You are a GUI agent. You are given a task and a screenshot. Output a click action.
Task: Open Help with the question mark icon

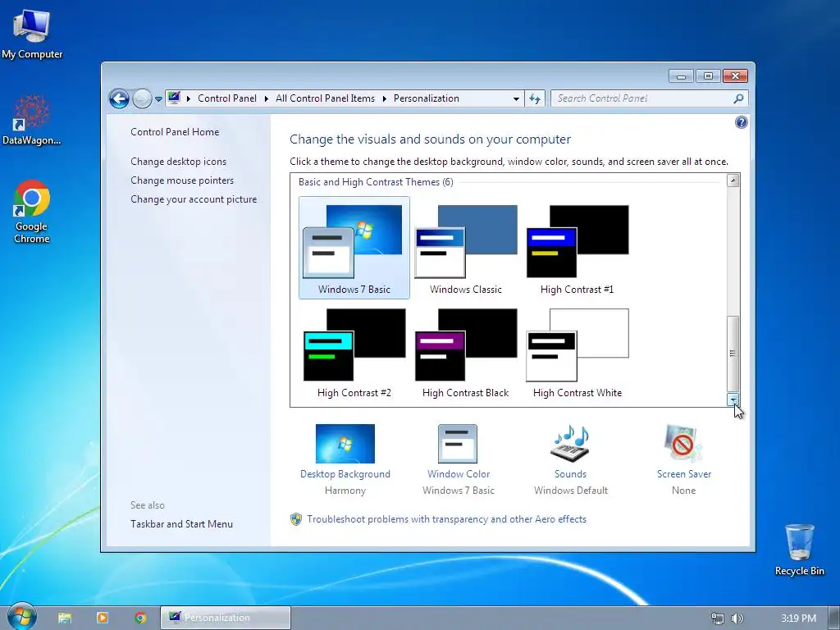pos(742,123)
